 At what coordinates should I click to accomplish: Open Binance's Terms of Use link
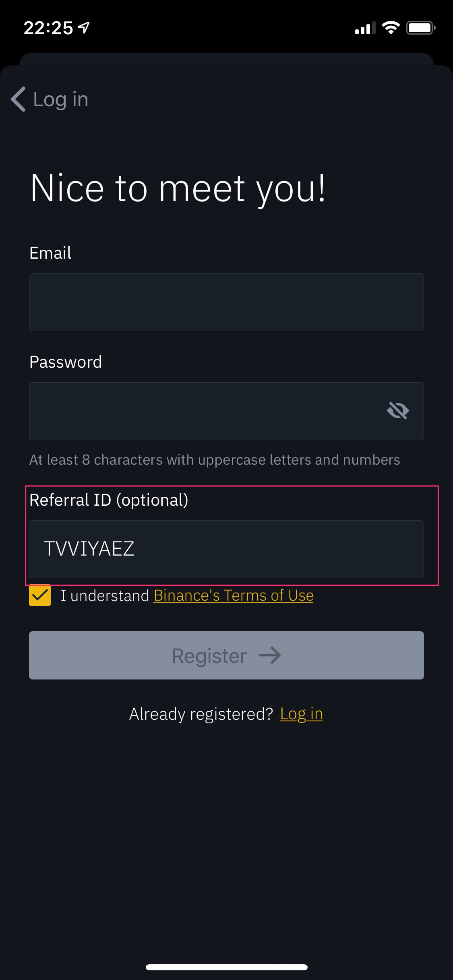tap(234, 595)
